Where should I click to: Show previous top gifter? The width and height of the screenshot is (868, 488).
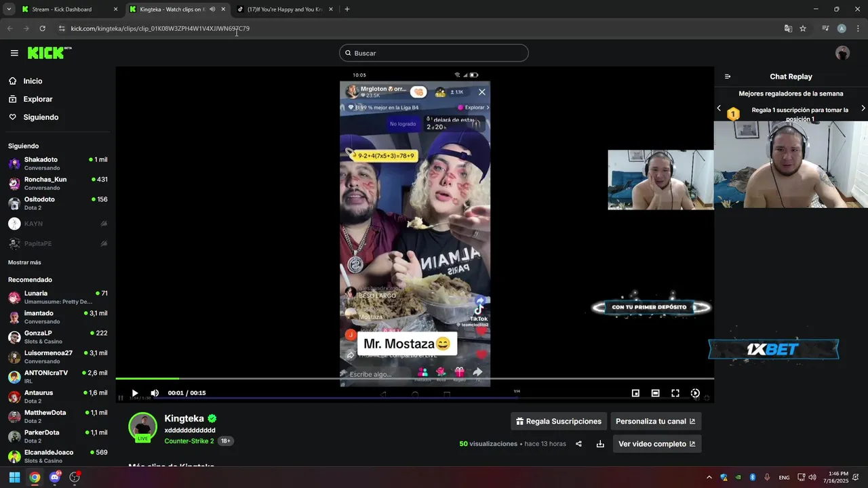pos(719,108)
